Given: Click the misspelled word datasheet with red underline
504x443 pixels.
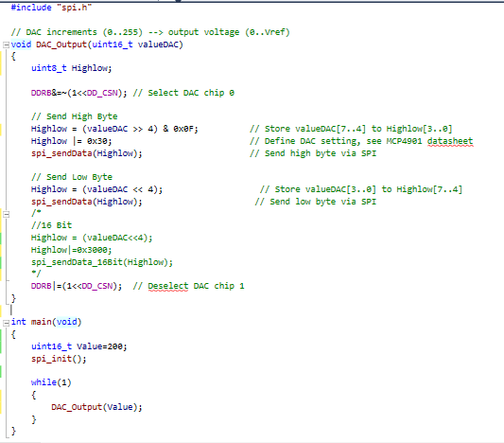Looking at the screenshot, I should coord(450,141).
